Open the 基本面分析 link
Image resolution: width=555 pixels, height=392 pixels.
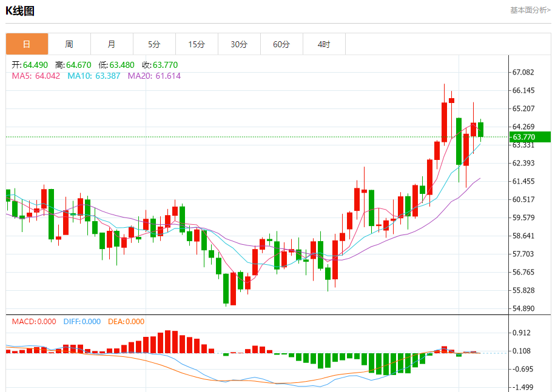530,10
